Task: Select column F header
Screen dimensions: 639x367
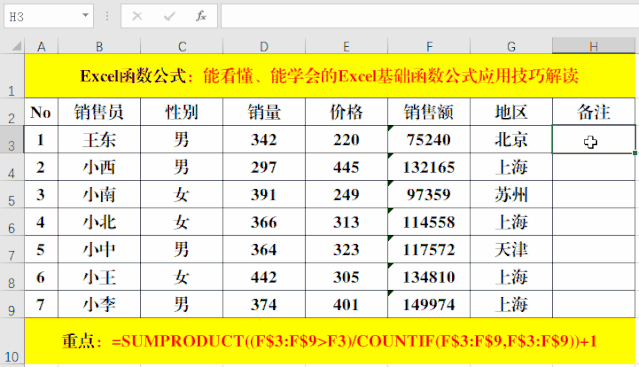Action: coord(429,46)
